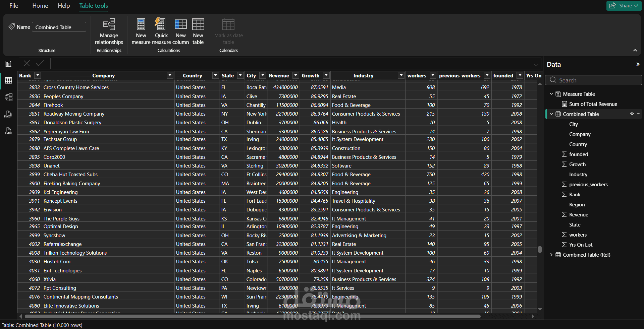Image resolution: width=644 pixels, height=329 pixels.
Task: Click sigma icon beside founded field
Action: coord(565,154)
